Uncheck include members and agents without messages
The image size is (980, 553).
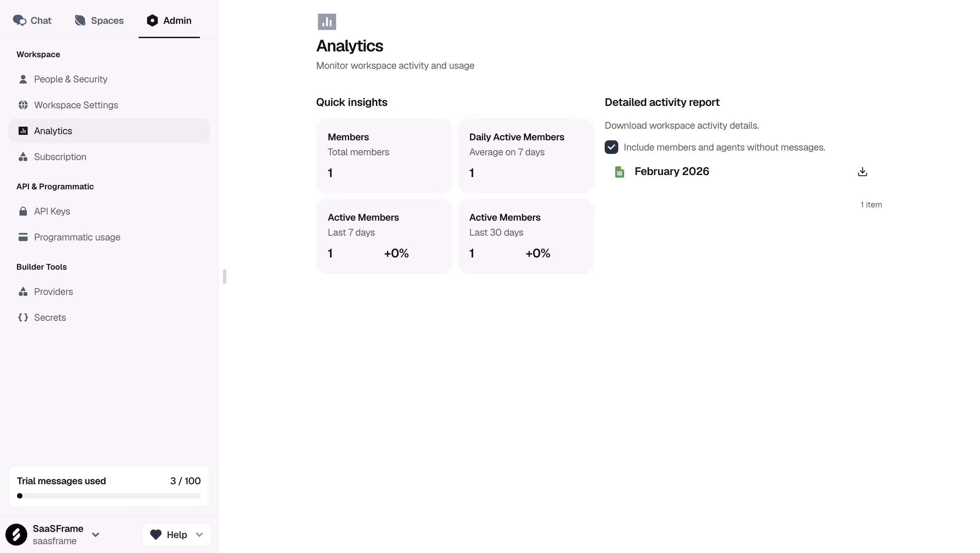pyautogui.click(x=611, y=147)
